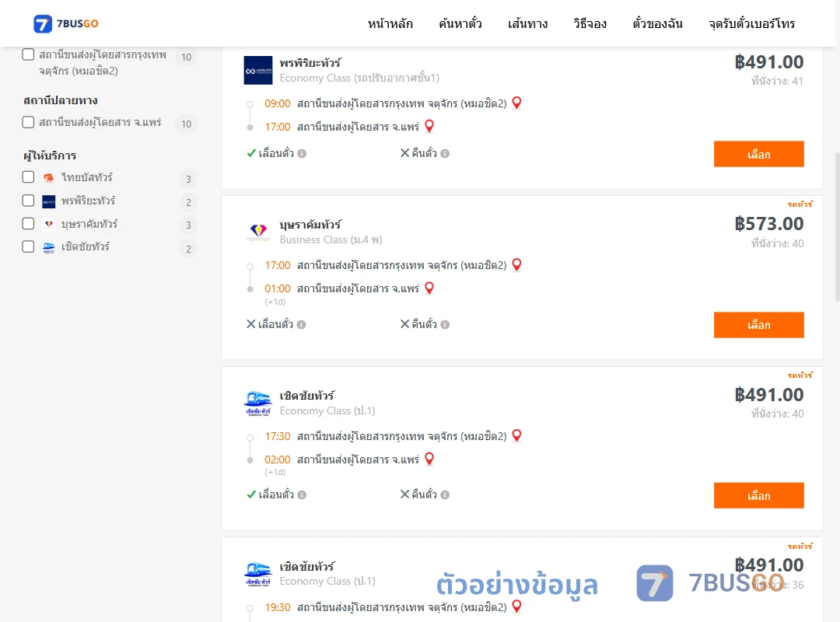The width and height of the screenshot is (840, 622).
Task: Open the map pin for the 17:00 หมอชิต2 departure
Action: (517, 264)
